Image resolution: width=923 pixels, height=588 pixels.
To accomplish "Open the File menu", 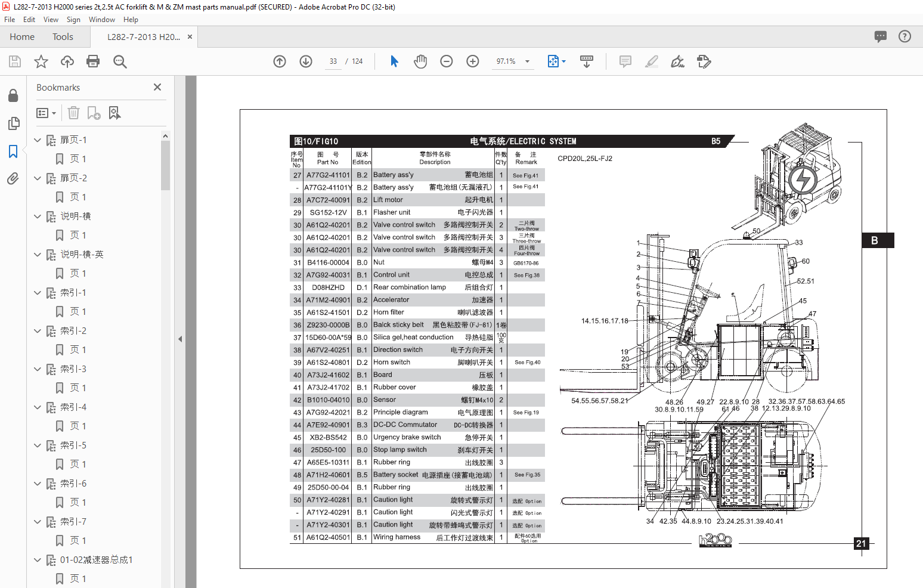I will click(10, 20).
